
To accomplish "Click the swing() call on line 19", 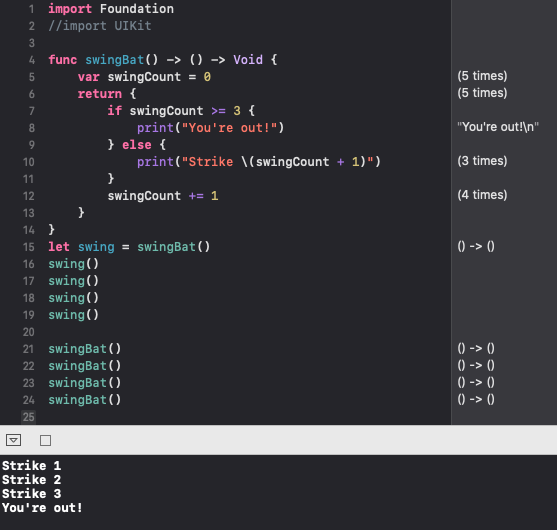I will (74, 315).
